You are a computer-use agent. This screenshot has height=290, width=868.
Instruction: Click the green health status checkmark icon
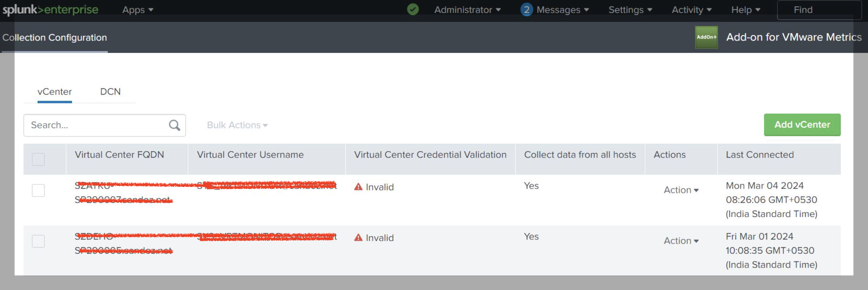pos(413,10)
